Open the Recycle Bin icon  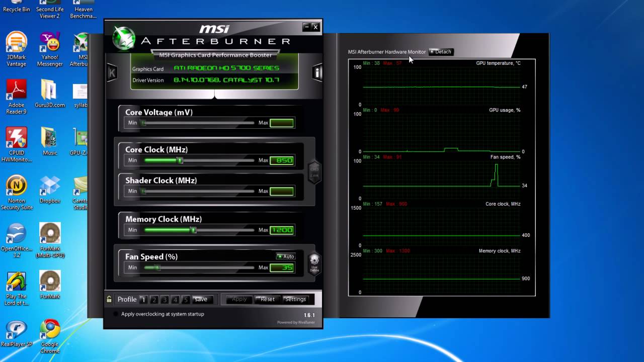point(17,7)
